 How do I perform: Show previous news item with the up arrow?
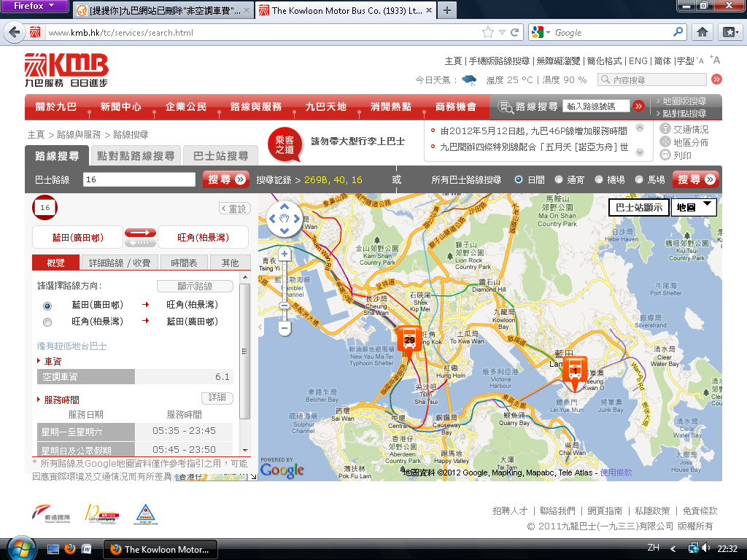click(x=640, y=128)
